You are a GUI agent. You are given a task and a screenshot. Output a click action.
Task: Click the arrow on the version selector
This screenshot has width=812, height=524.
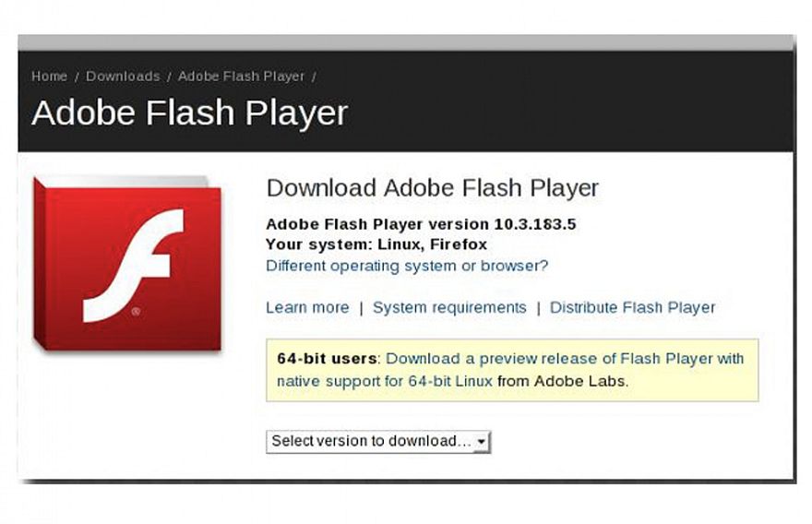pyautogui.click(x=482, y=442)
